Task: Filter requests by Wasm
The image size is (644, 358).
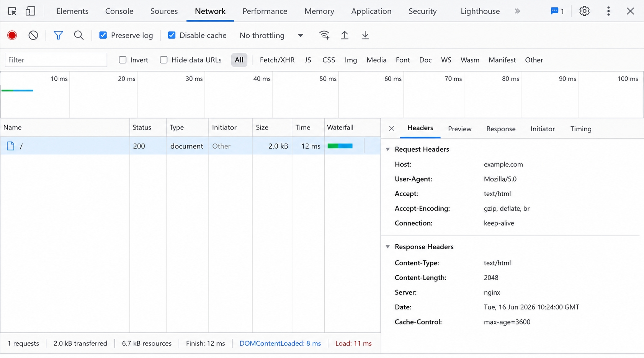Action: (470, 60)
